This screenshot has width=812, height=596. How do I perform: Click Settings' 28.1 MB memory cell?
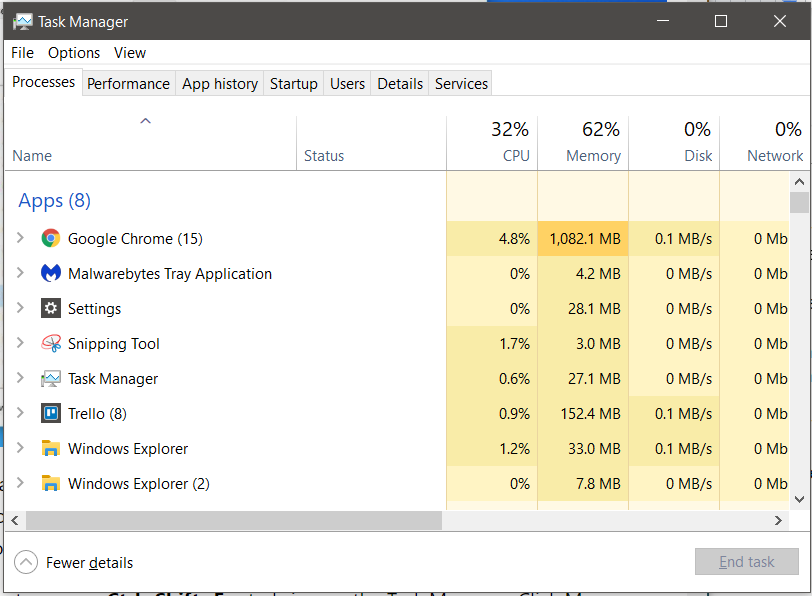[583, 309]
